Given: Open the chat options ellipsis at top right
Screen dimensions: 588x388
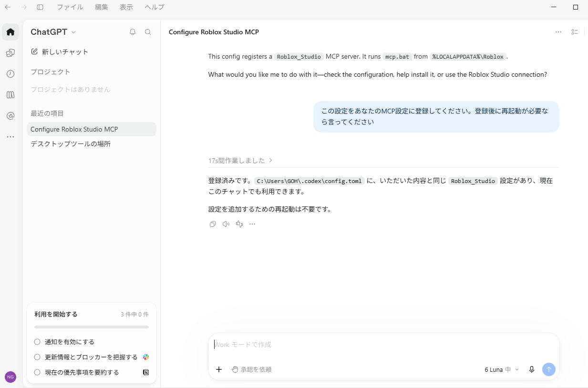Looking at the screenshot, I should pos(558,32).
